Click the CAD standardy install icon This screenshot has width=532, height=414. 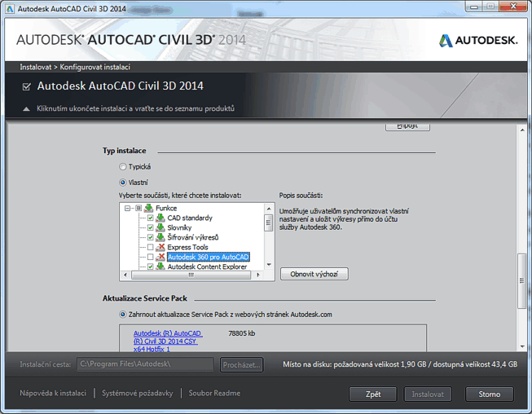(x=160, y=218)
